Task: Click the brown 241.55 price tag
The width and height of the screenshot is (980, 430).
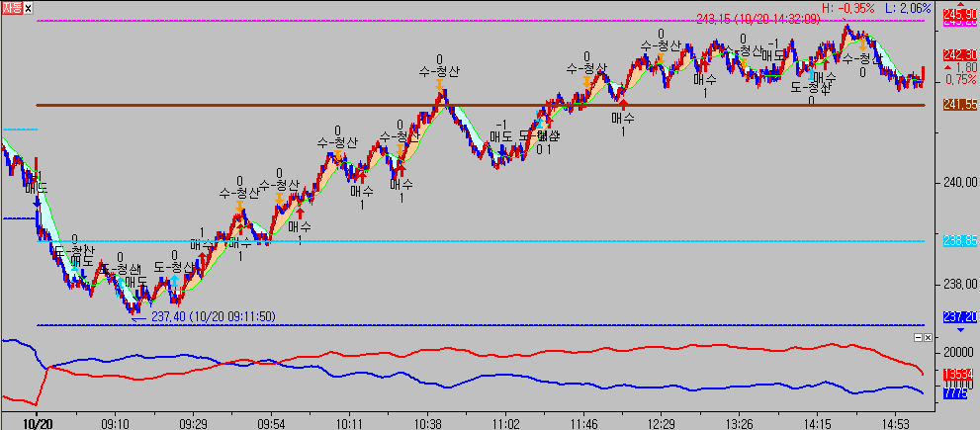Action: coord(959,105)
